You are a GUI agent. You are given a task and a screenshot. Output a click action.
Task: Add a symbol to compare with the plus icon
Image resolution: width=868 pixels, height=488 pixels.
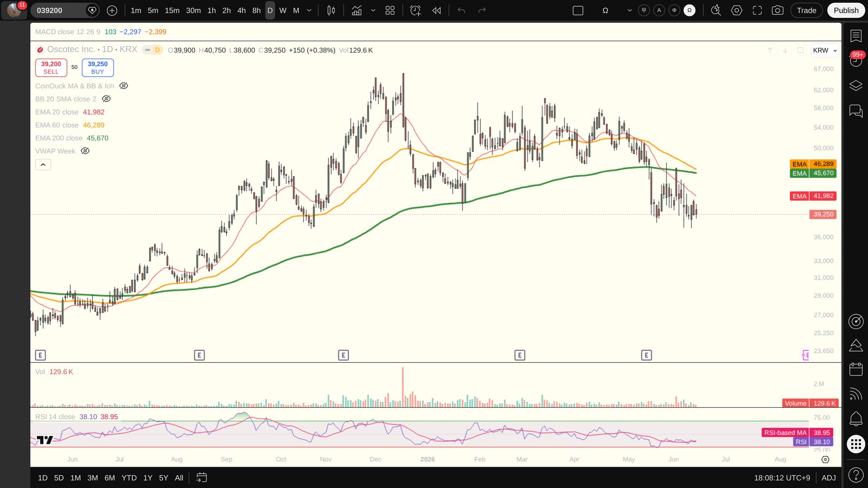(x=112, y=10)
